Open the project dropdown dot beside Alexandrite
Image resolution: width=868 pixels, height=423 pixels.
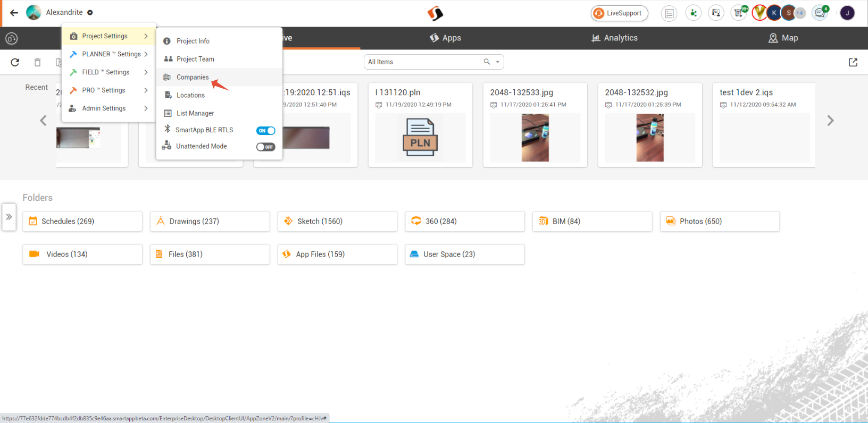click(90, 13)
